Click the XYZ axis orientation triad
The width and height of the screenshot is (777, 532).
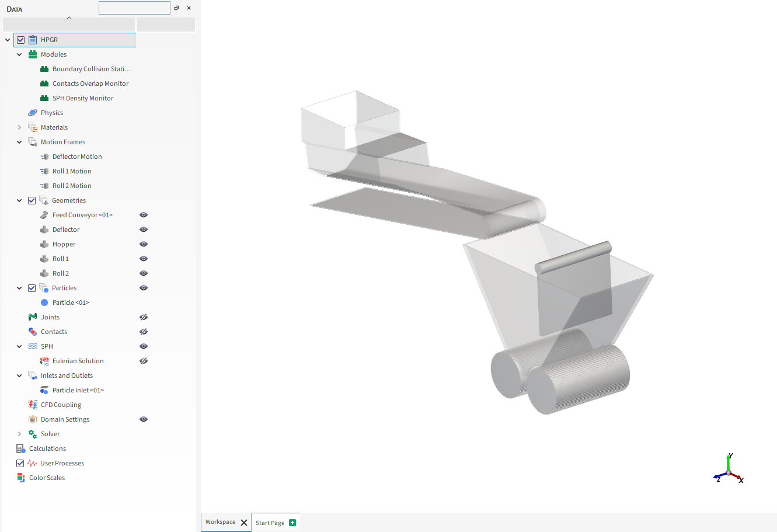[x=729, y=469]
